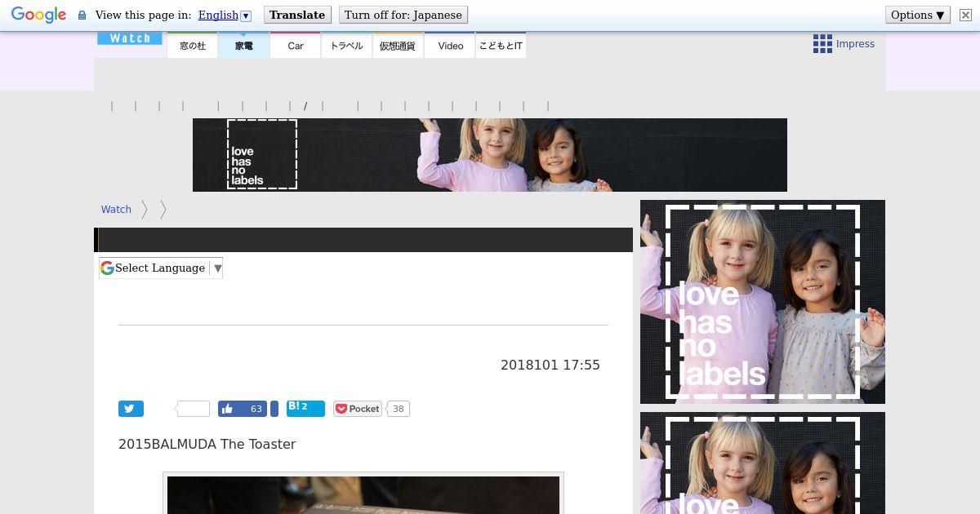Click the 2015BALMUDA The Toaster text
Image resolution: width=980 pixels, height=514 pixels.
[207, 444]
